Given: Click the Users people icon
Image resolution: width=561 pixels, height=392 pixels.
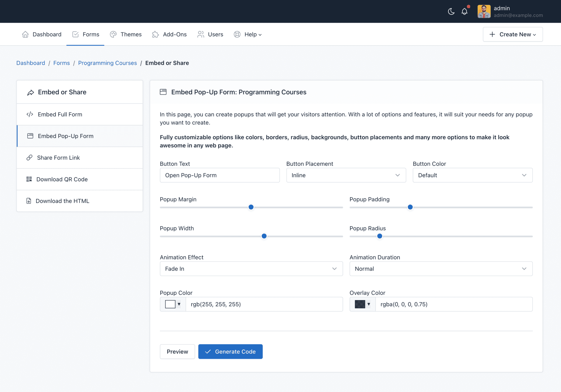Looking at the screenshot, I should (200, 34).
